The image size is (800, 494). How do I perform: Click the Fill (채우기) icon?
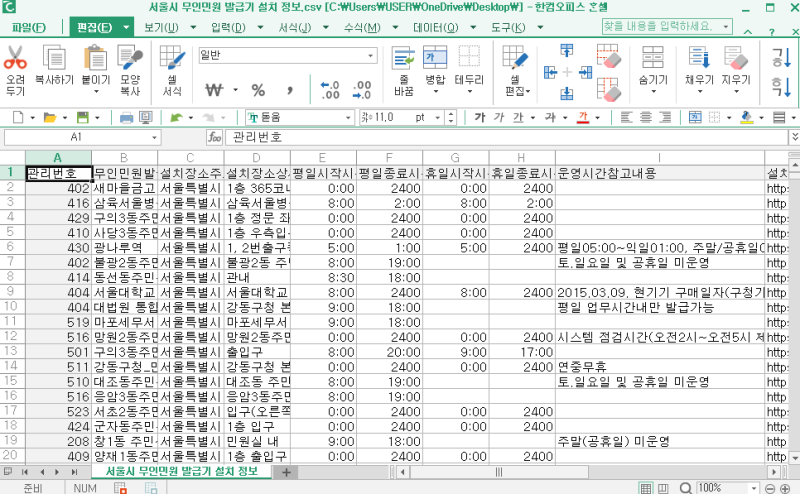pos(699,58)
